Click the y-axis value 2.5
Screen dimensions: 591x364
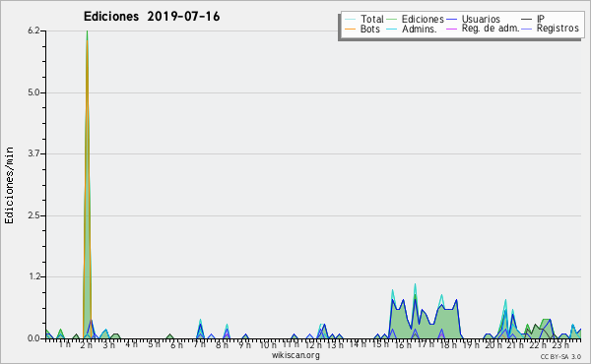pyautogui.click(x=33, y=215)
